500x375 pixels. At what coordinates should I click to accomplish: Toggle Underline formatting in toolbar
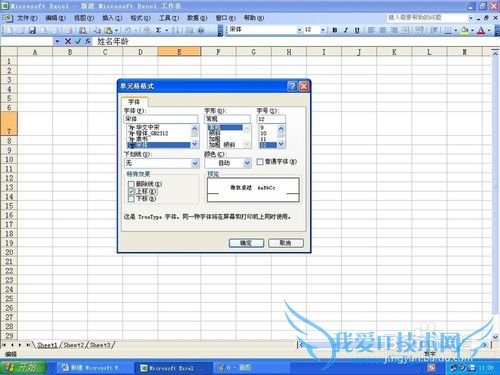point(357,30)
